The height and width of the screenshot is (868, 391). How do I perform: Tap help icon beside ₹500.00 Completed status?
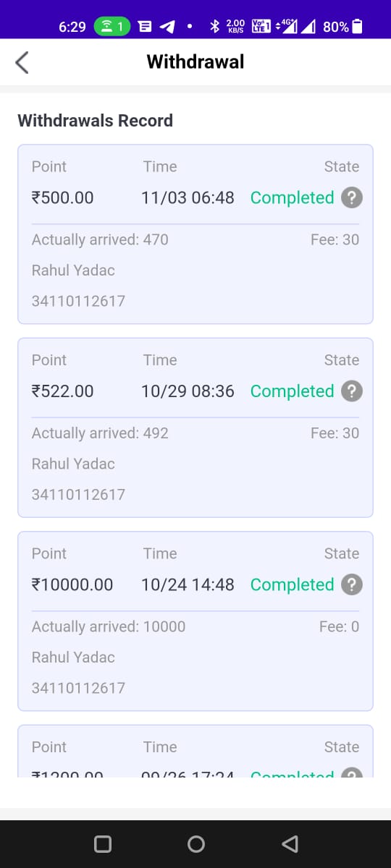(351, 197)
